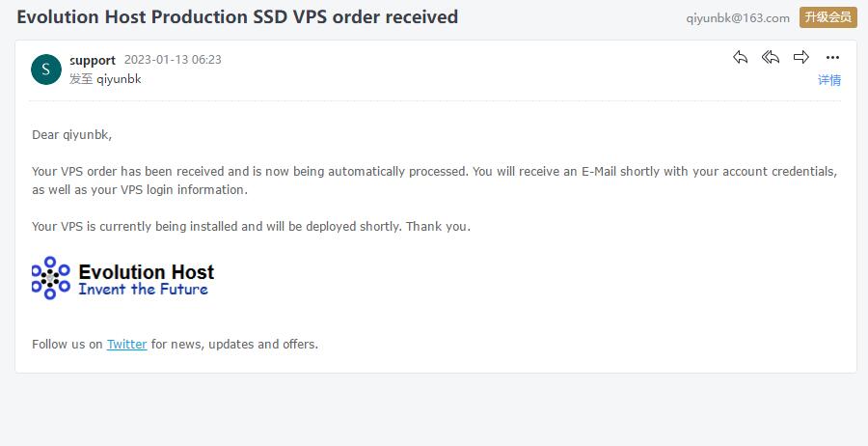Image resolution: width=868 pixels, height=446 pixels.
Task: Click the reply arrow icon
Action: coord(740,57)
